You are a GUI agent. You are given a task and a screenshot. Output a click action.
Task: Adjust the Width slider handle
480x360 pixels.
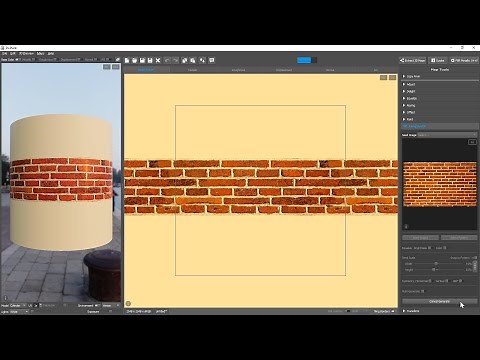[436, 264]
